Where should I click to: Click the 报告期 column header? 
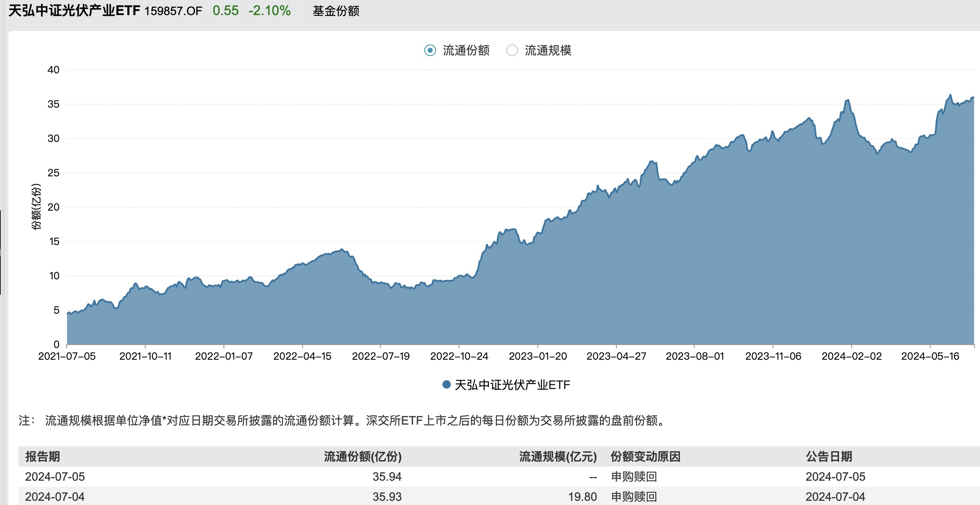(x=43, y=456)
